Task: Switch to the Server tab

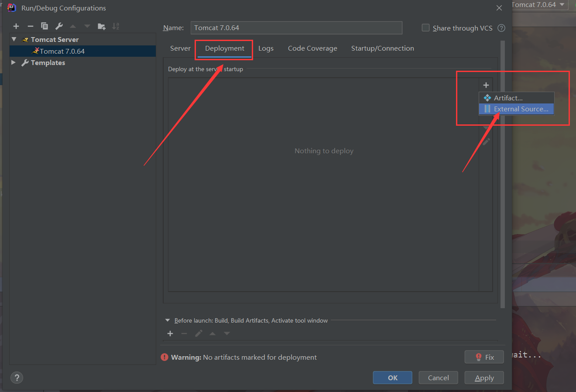Action: (x=180, y=48)
